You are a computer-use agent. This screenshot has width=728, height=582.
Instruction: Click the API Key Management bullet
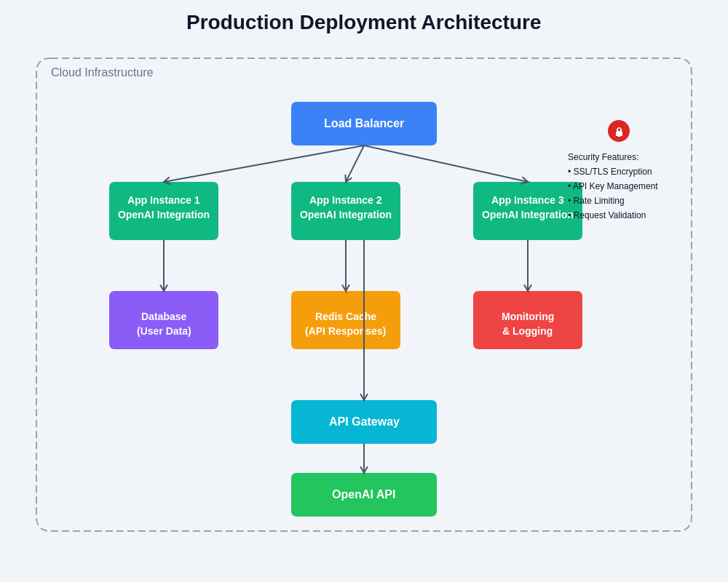(614, 186)
